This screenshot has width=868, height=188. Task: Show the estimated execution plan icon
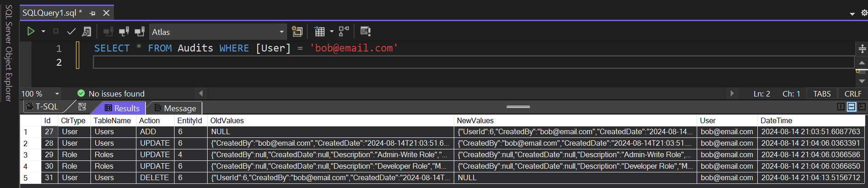pos(86,31)
